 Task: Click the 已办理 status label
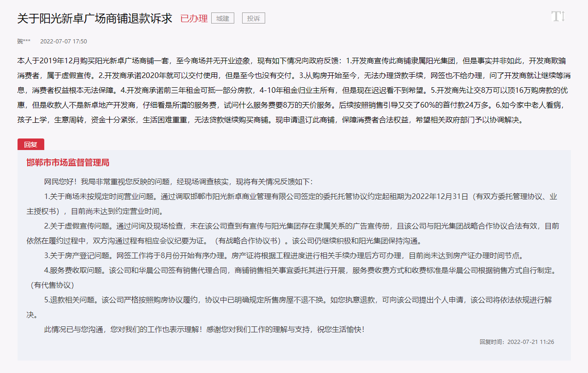click(194, 18)
